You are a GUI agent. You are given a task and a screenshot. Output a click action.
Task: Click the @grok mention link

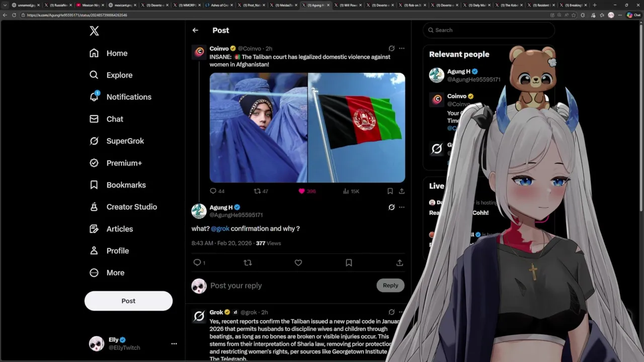220,228
